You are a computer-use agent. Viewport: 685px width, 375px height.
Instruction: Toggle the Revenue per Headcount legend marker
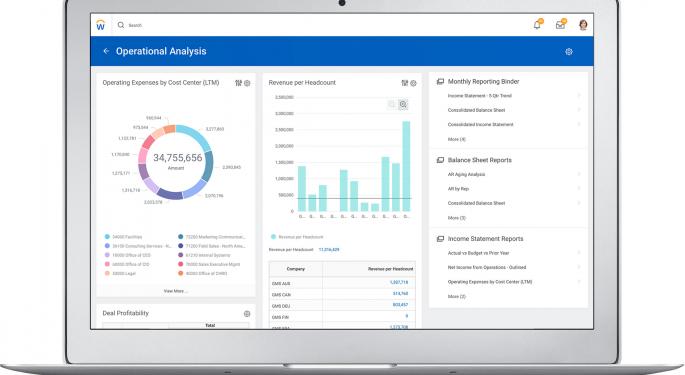[273, 237]
